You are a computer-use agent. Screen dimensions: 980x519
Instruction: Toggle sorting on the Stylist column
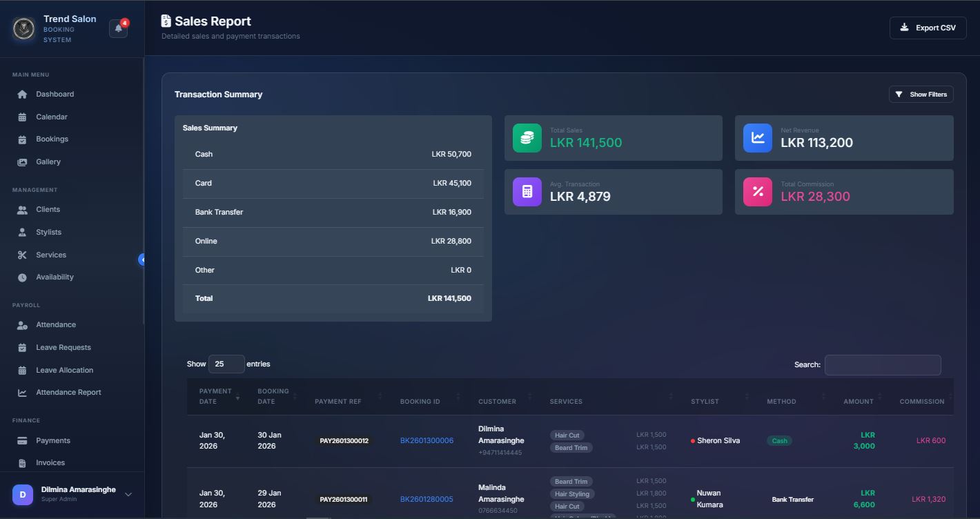[705, 401]
